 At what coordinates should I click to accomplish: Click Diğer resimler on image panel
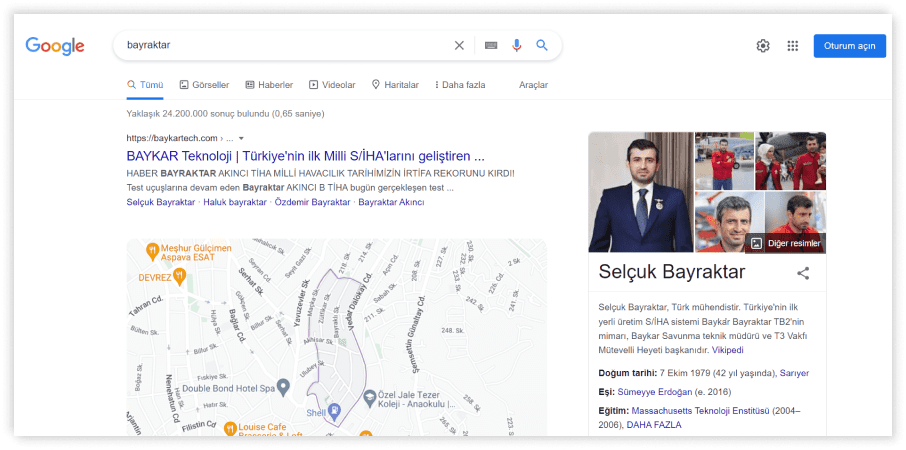pos(786,243)
